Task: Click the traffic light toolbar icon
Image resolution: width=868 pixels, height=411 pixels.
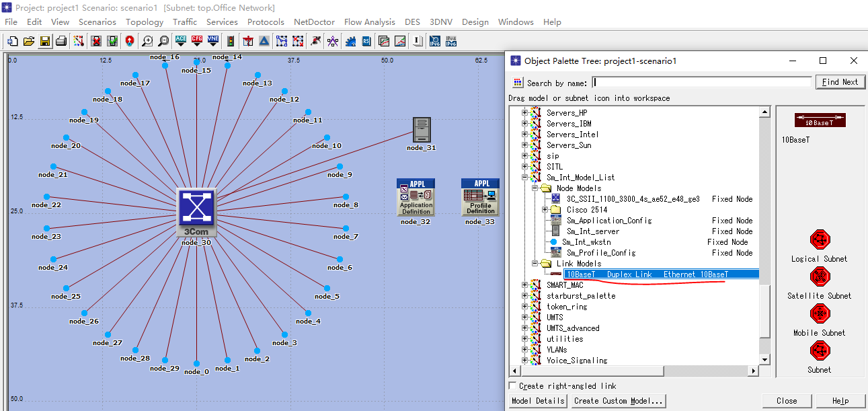Action: click(231, 41)
